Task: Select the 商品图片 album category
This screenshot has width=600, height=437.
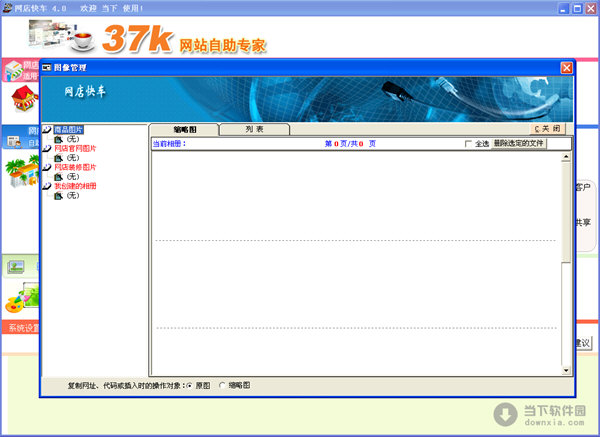Action: click(x=68, y=130)
